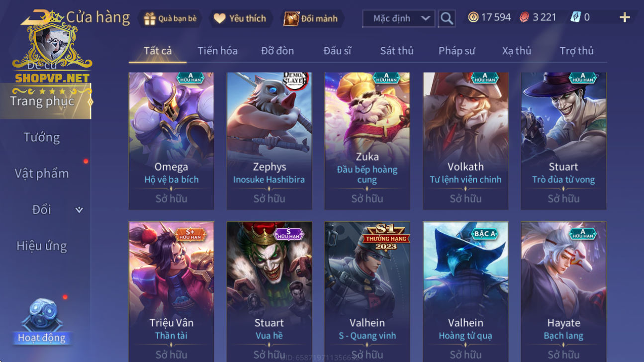
Task: Open the Tướng sidebar section
Action: point(42,137)
